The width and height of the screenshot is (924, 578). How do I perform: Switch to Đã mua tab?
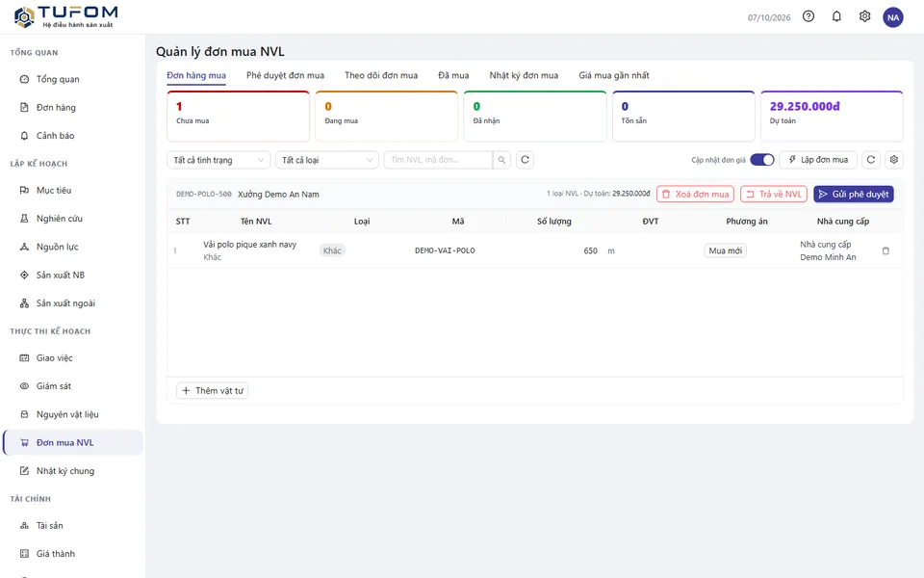[453, 75]
